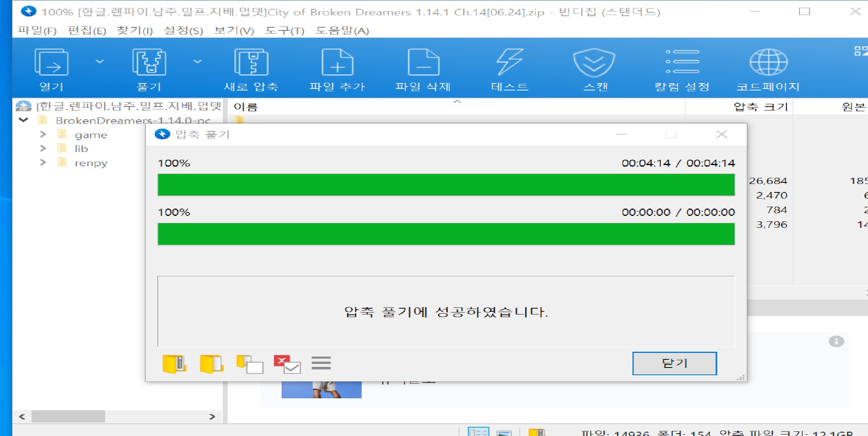Click the red X checkmark icon in the dialog
Image resolution: width=868 pixels, height=436 pixels.
287,364
